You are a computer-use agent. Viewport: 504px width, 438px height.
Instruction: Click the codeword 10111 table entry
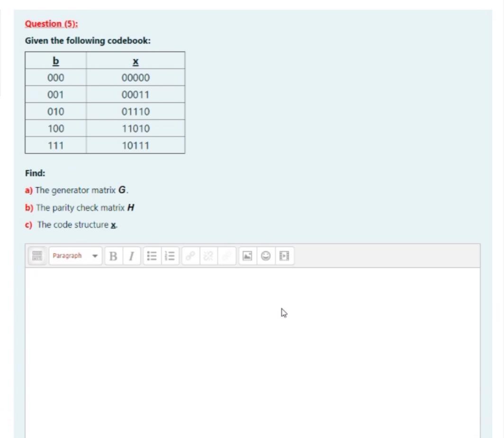click(135, 146)
